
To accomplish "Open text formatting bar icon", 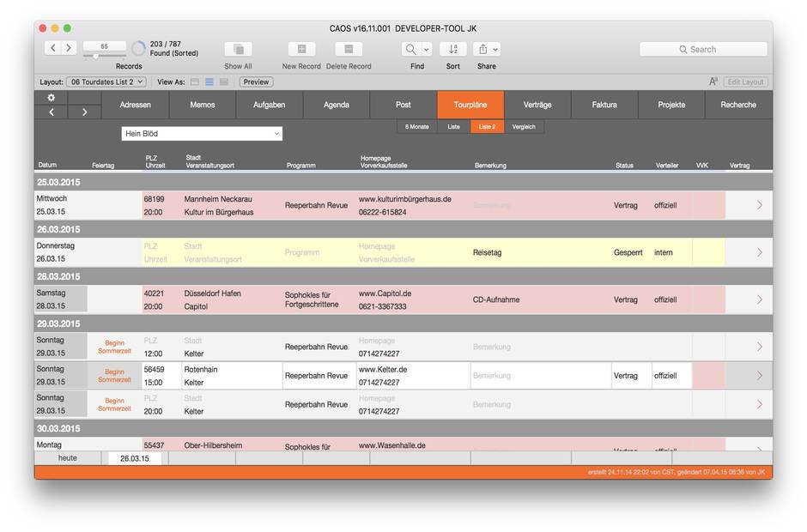I will 713,82.
